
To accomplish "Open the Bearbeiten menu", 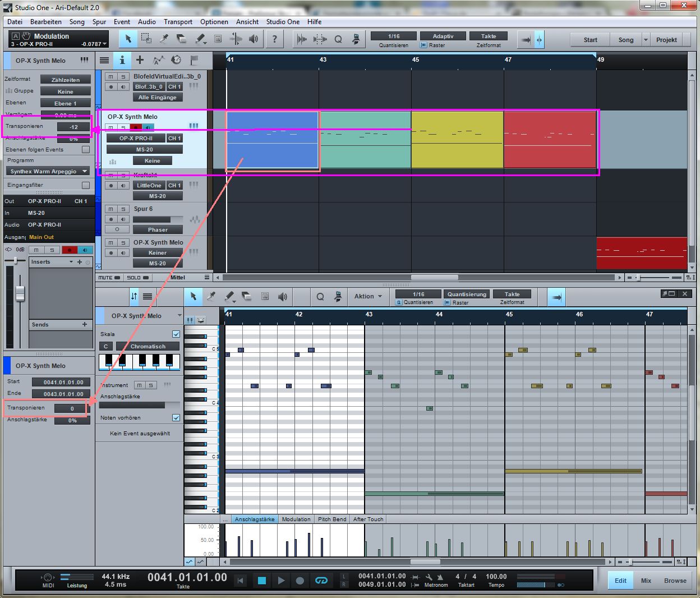I will pos(46,22).
